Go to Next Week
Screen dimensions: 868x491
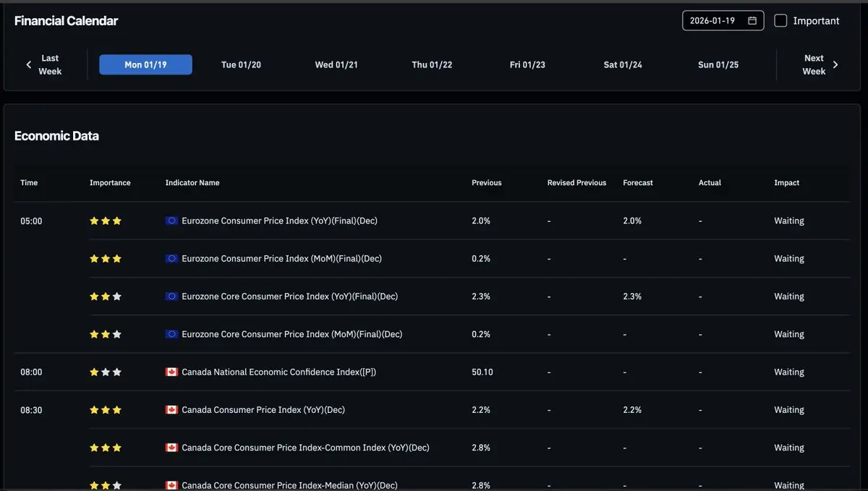[814, 64]
